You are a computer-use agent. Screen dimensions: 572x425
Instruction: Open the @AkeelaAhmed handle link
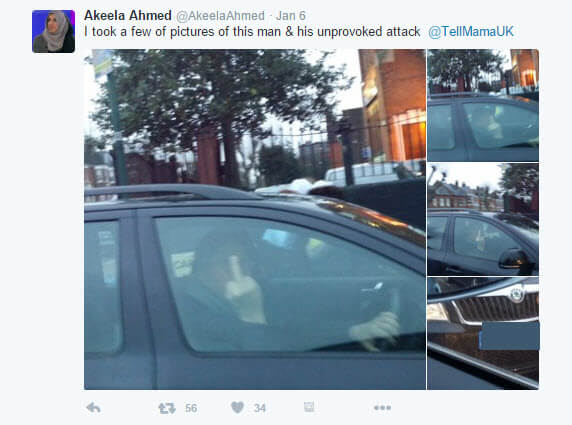220,16
